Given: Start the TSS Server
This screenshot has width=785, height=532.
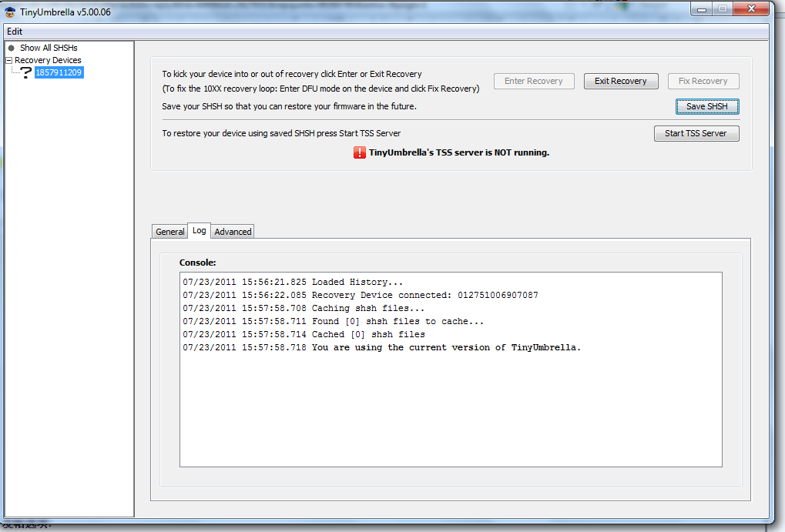Looking at the screenshot, I should (x=696, y=133).
